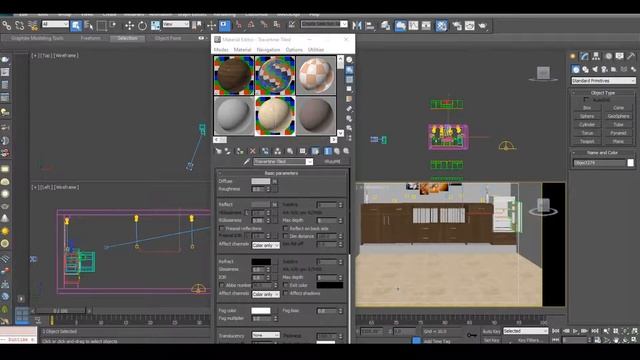This screenshot has width=640, height=360.
Task: Open the View reference coordinate dropdown
Action: [x=176, y=24]
